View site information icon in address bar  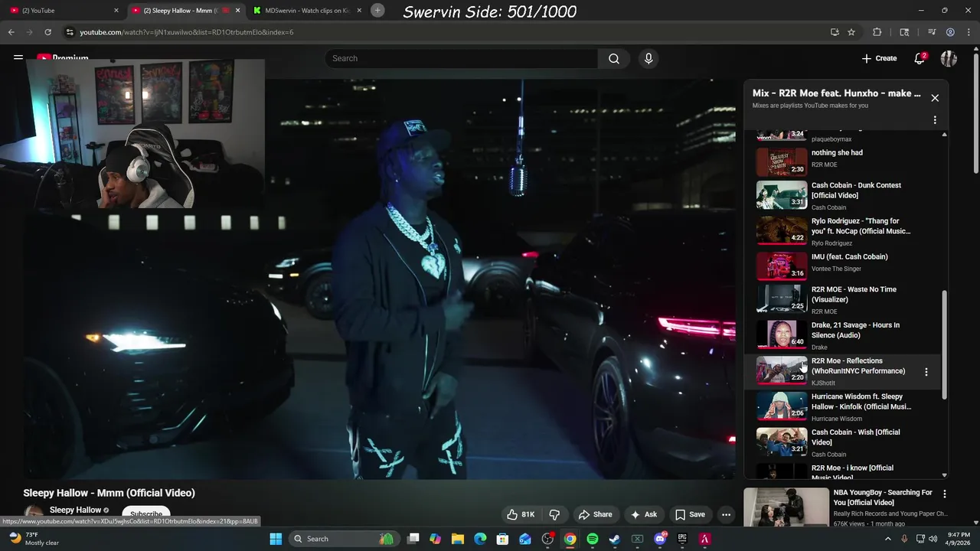(x=70, y=32)
